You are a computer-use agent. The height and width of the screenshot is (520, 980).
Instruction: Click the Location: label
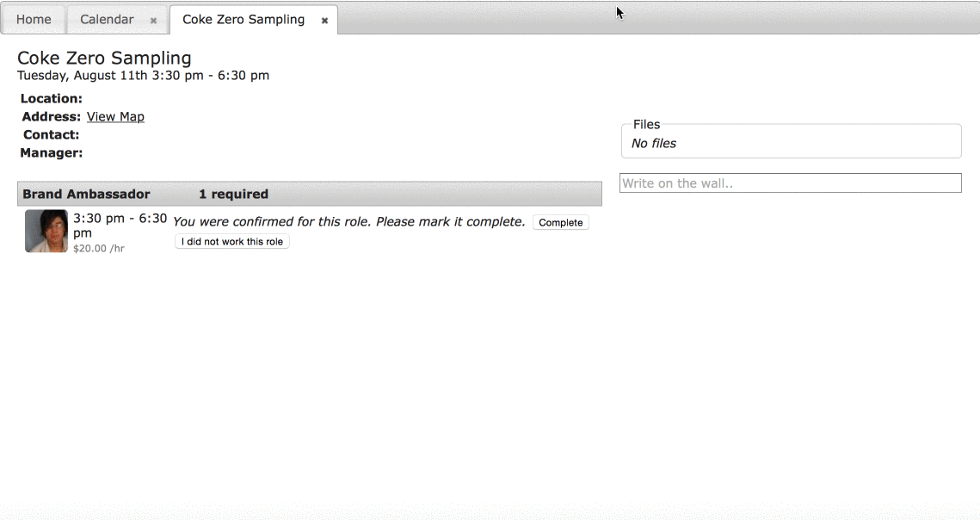click(x=52, y=98)
